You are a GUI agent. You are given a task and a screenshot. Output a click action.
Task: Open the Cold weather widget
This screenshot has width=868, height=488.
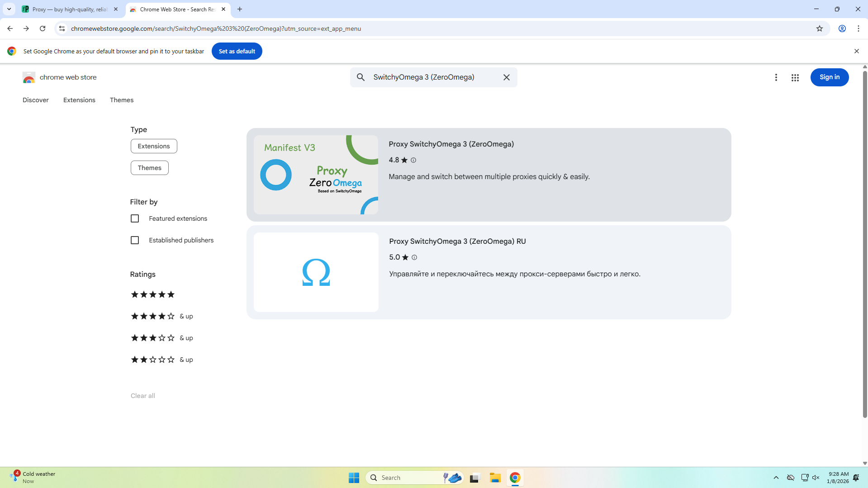tap(33, 477)
